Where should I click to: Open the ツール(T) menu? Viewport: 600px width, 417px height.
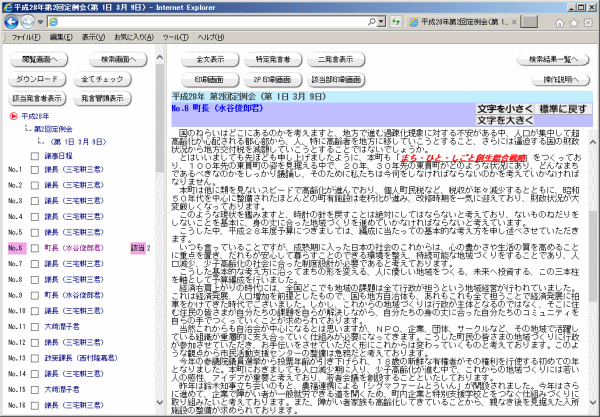[175, 37]
